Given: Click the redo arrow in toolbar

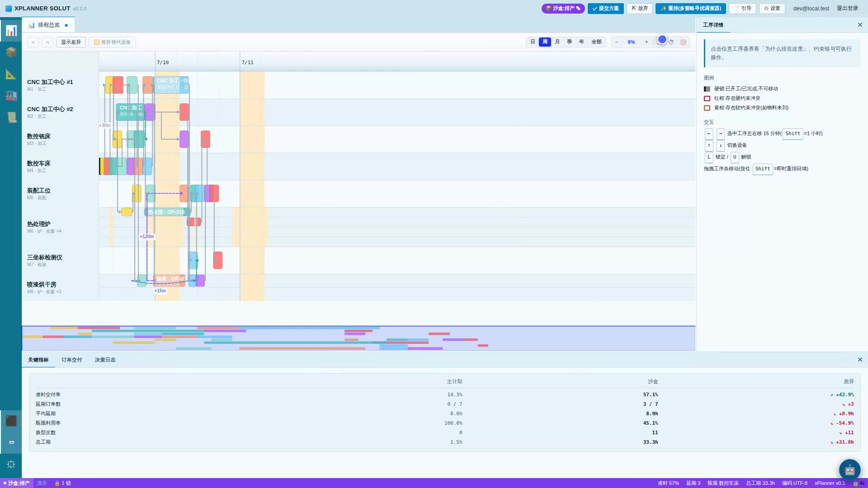Looking at the screenshot, I should point(47,42).
